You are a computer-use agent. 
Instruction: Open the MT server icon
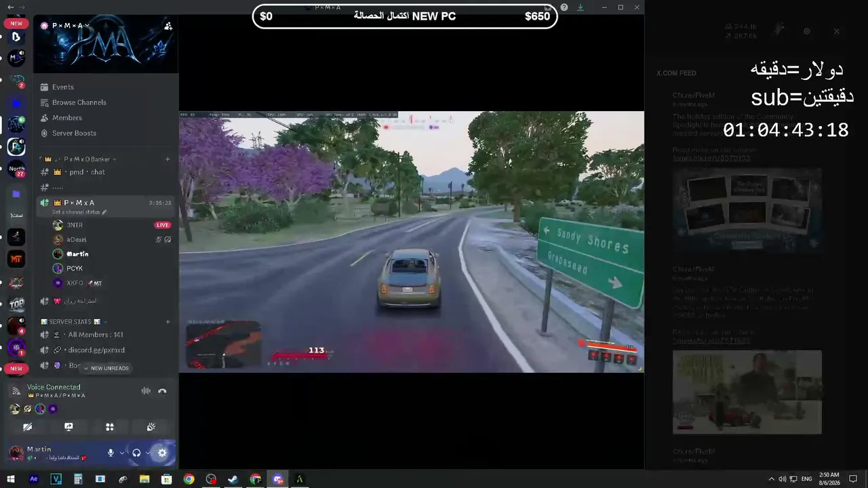click(x=16, y=259)
